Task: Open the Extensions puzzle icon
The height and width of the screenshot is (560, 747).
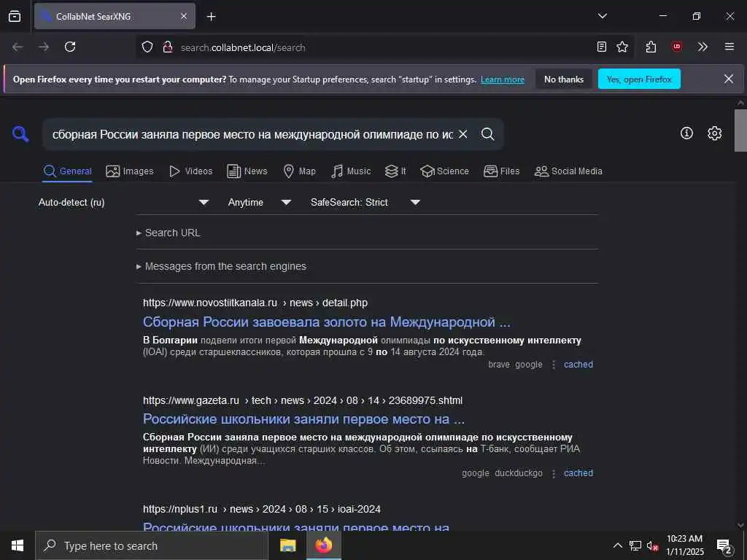Action: [x=651, y=47]
